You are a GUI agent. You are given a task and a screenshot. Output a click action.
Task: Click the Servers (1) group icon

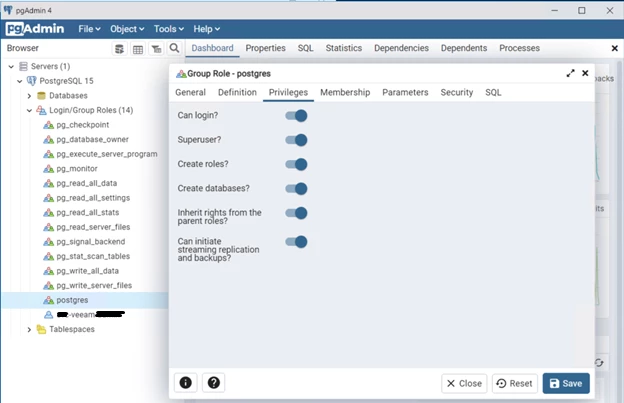pos(23,66)
